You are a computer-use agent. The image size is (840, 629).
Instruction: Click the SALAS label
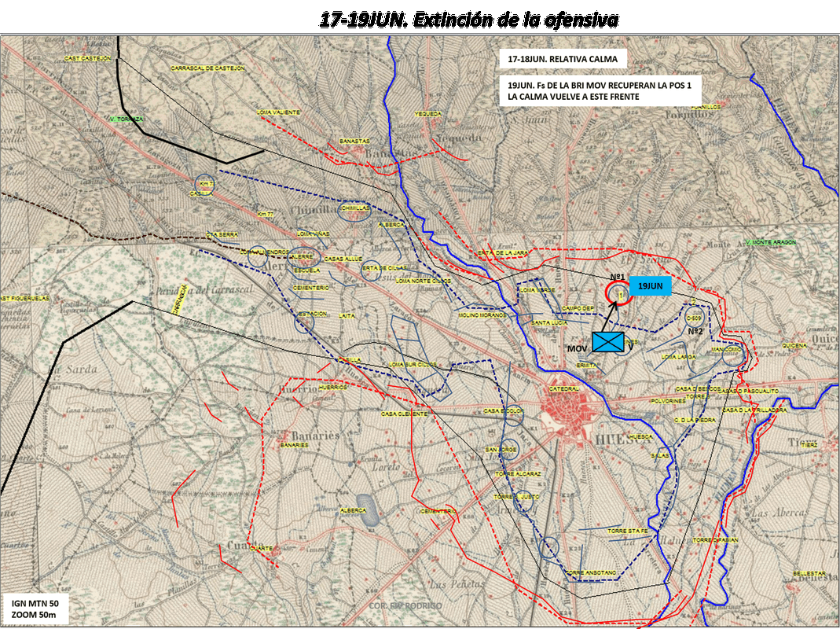pos(660,455)
